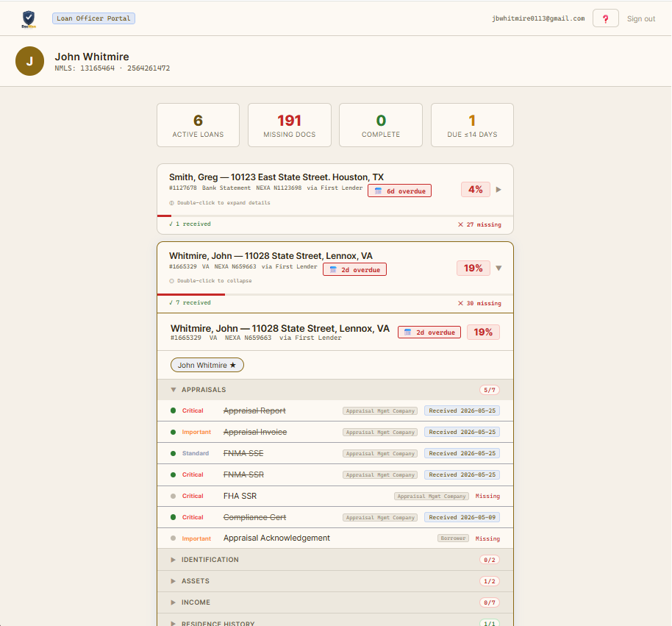Click the Missing Docs stat card
This screenshot has height=626, width=672.
click(289, 125)
